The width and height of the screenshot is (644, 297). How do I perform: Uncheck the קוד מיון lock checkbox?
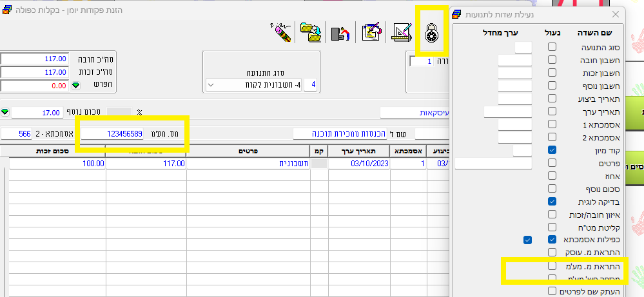(x=552, y=150)
